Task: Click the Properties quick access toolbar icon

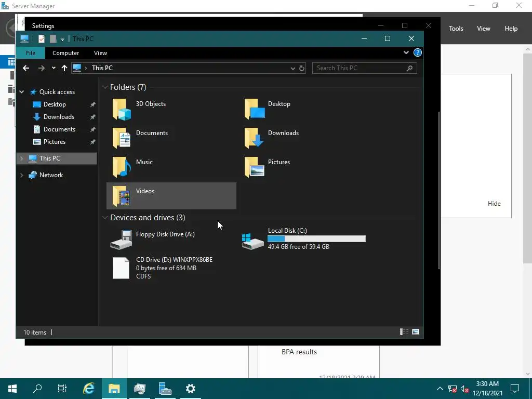Action: 42,38
